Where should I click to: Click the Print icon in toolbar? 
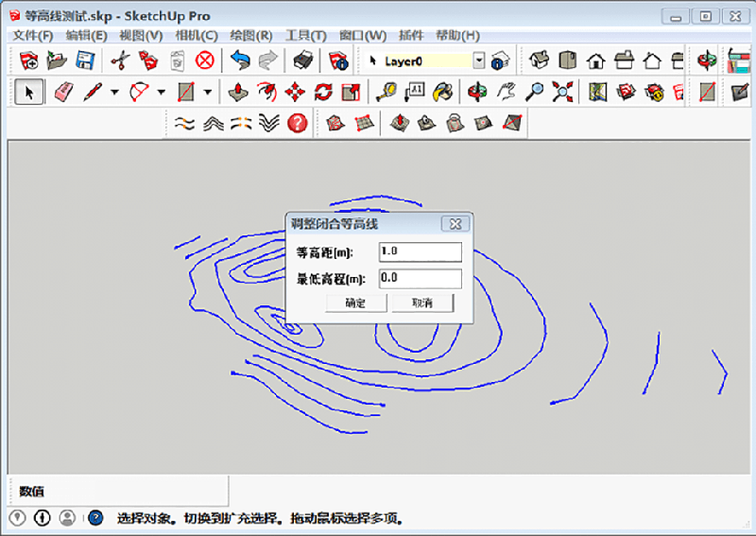(x=302, y=61)
